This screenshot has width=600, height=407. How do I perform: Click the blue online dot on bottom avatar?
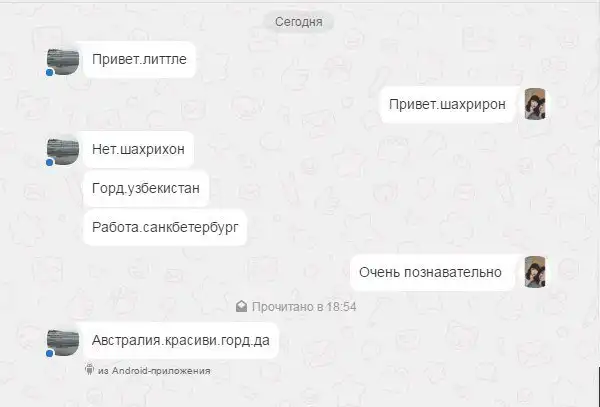[49, 353]
